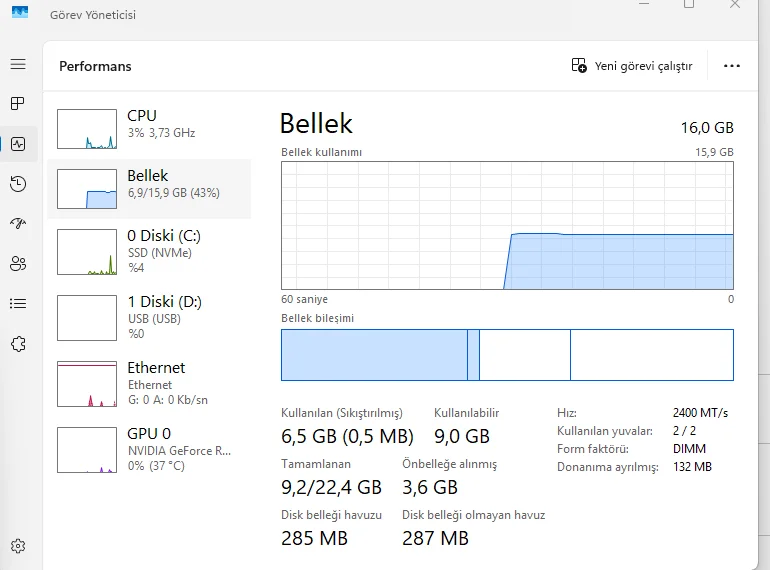Select the Ethernet network entry

pos(149,383)
